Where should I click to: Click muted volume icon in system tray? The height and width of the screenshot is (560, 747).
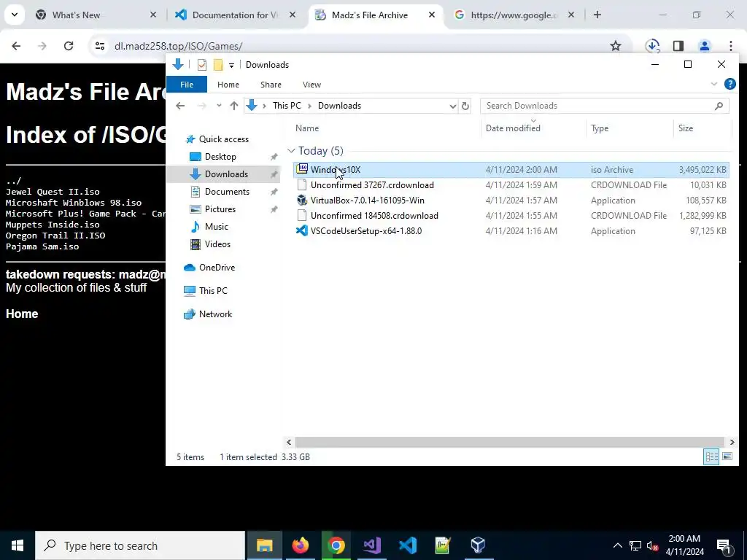click(653, 545)
